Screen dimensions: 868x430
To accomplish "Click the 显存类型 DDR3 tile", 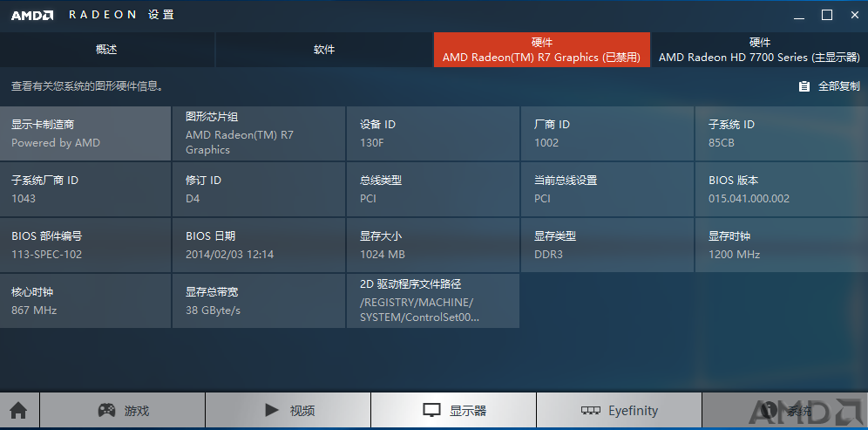I will (x=607, y=245).
